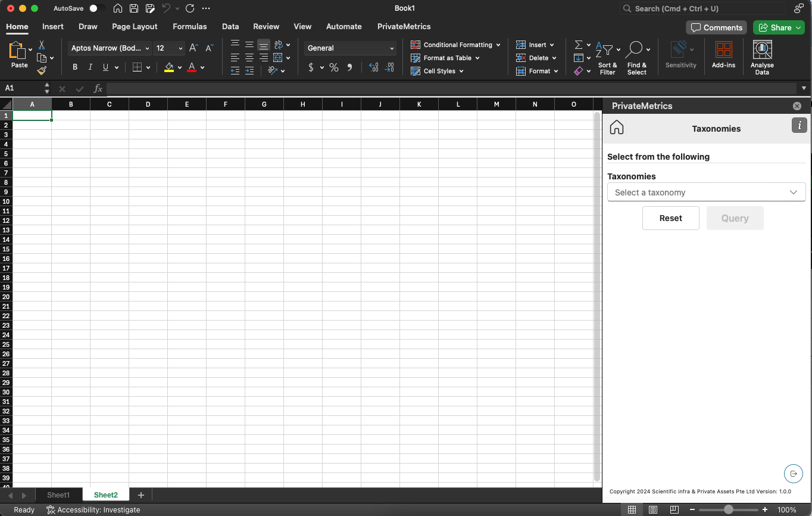
Task: Click the PrivateMetrics home icon
Action: pos(617,128)
